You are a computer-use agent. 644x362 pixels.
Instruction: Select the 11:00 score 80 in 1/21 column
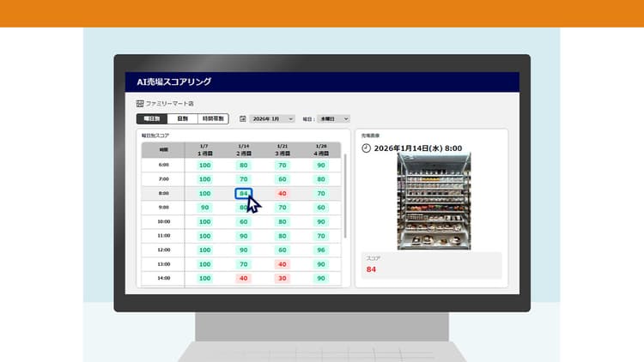[x=283, y=236]
